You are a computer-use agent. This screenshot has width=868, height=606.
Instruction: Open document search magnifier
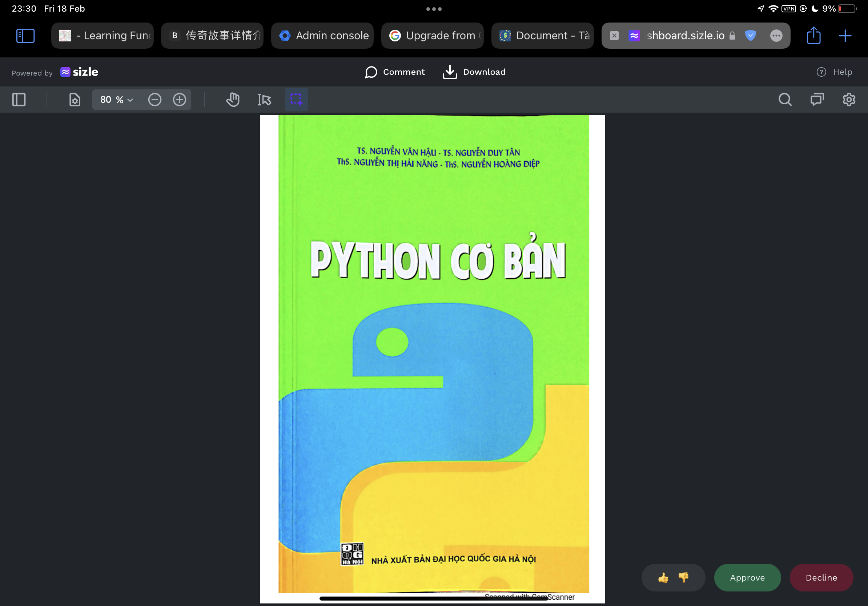(x=785, y=100)
